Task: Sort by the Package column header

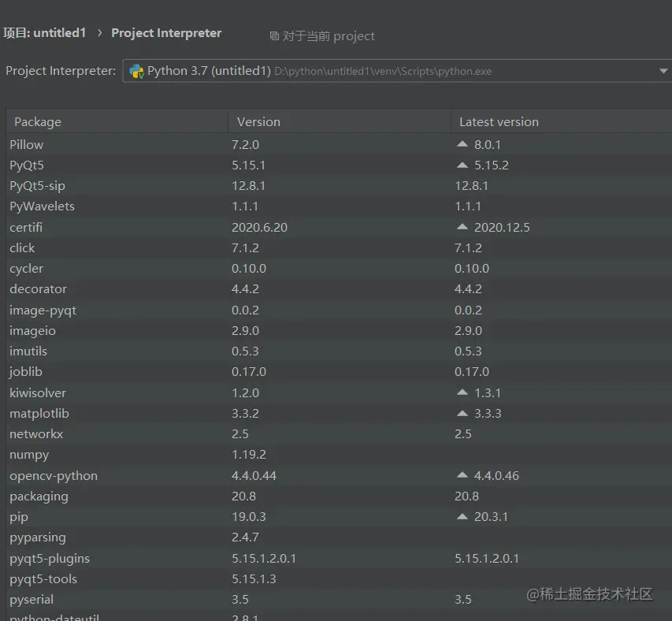Action: (x=117, y=121)
